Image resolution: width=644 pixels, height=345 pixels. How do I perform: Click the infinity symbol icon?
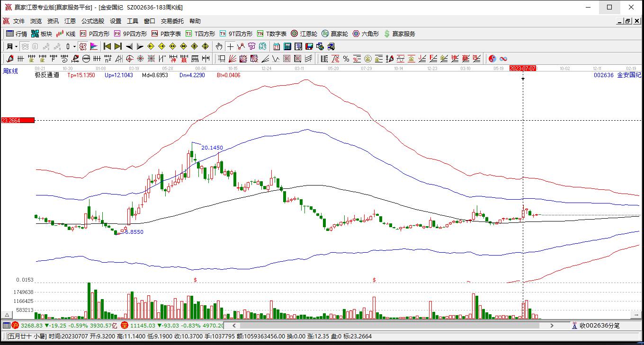503,59
